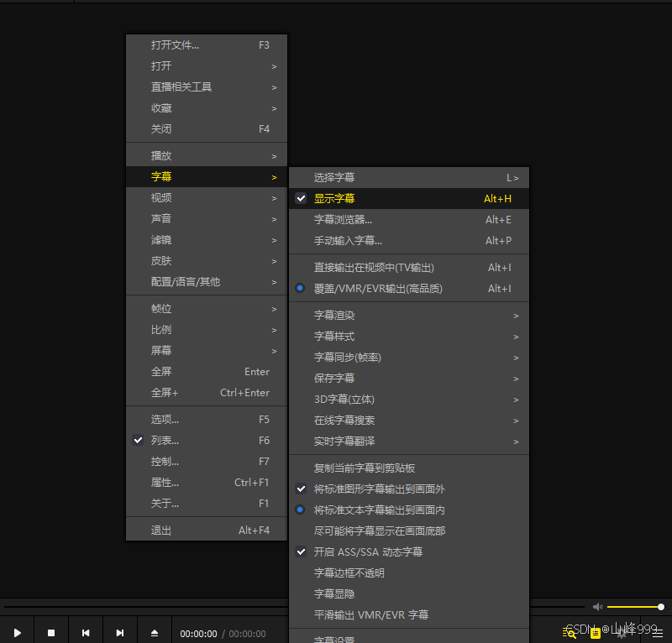The height and width of the screenshot is (643, 672).
Task: Select 关闭 menu entry
Action: [x=207, y=129]
